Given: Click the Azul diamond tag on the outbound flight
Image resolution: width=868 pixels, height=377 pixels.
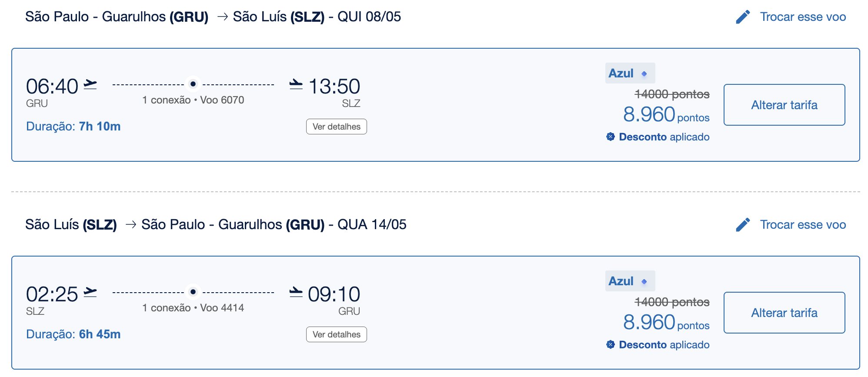Looking at the screenshot, I should pyautogui.click(x=630, y=73).
